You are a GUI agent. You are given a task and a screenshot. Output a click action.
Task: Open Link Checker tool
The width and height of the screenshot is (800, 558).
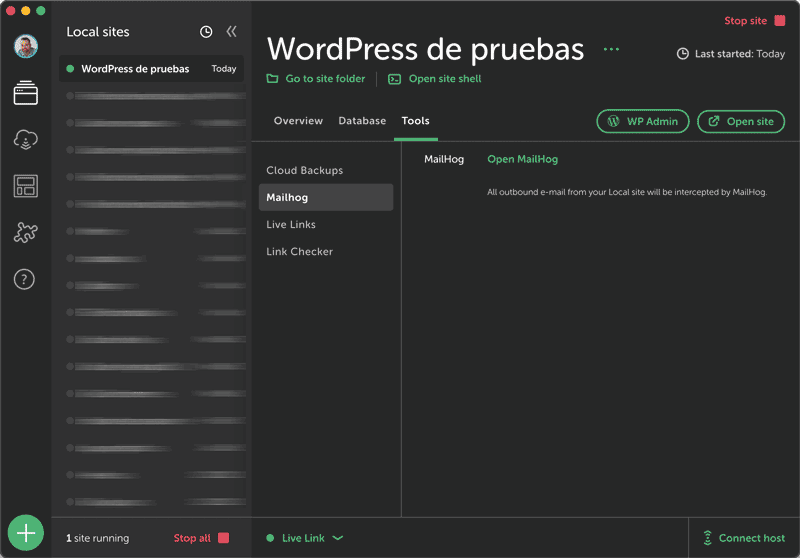[326, 251]
